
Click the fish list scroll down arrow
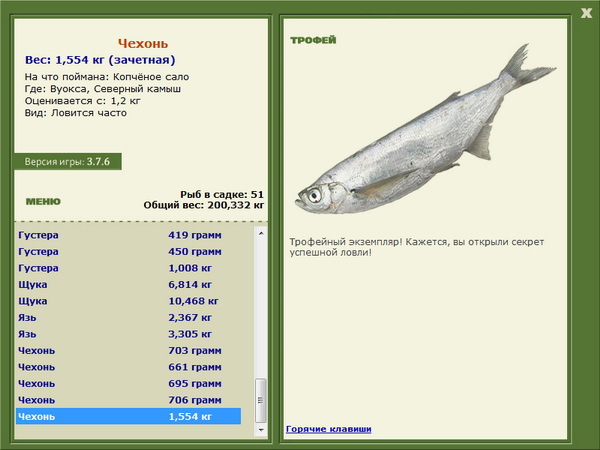[261, 430]
